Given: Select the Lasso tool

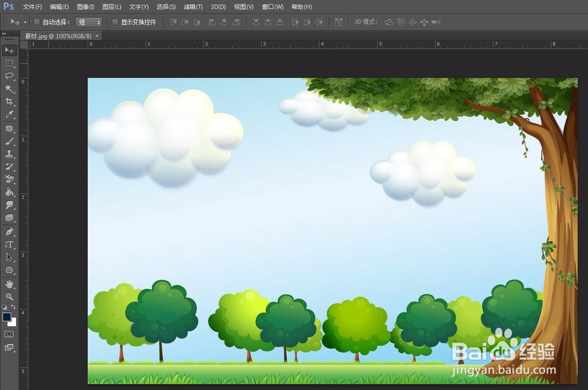Looking at the screenshot, I should [9, 76].
